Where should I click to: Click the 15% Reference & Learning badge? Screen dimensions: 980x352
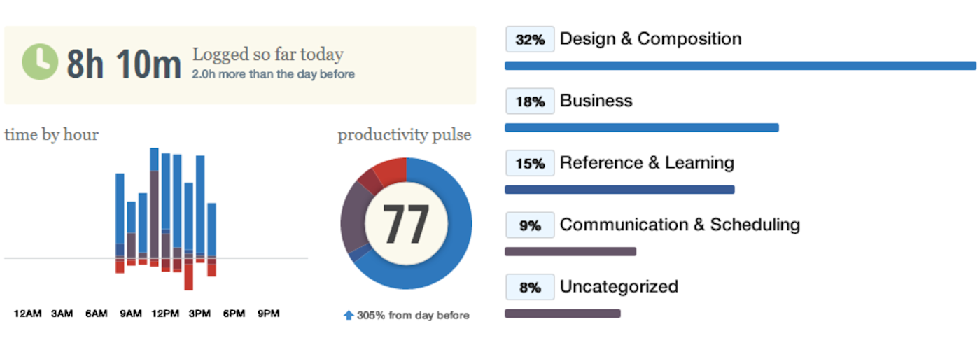tap(530, 163)
